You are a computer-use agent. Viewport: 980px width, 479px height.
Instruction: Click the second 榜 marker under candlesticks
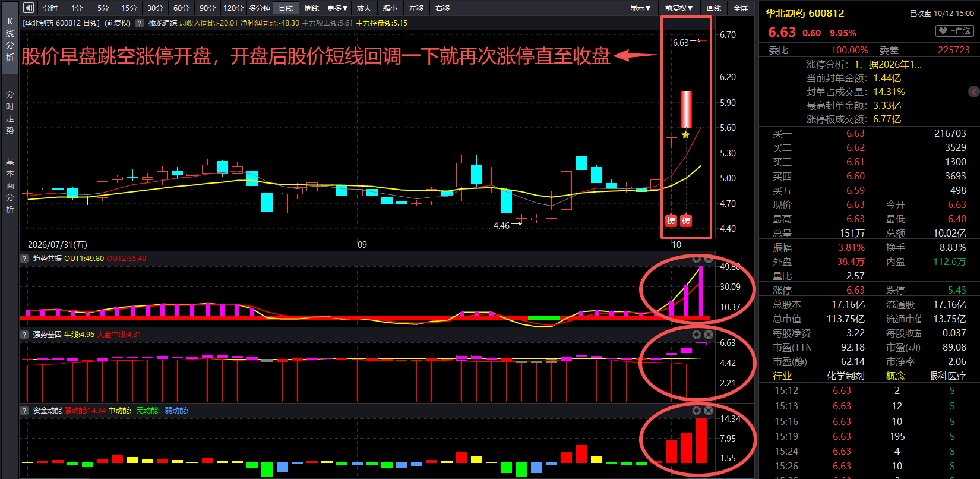click(x=686, y=220)
